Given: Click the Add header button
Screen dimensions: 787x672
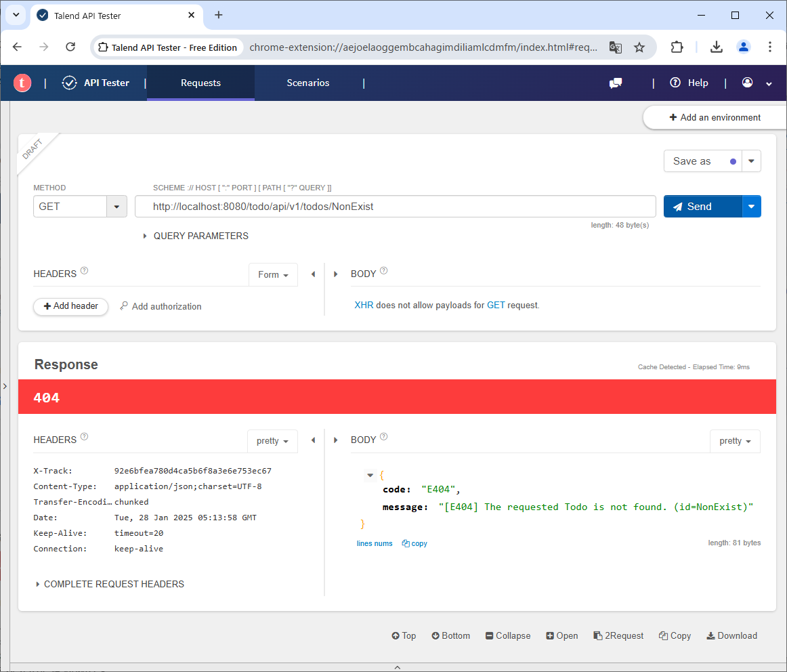Looking at the screenshot, I should [x=70, y=306].
